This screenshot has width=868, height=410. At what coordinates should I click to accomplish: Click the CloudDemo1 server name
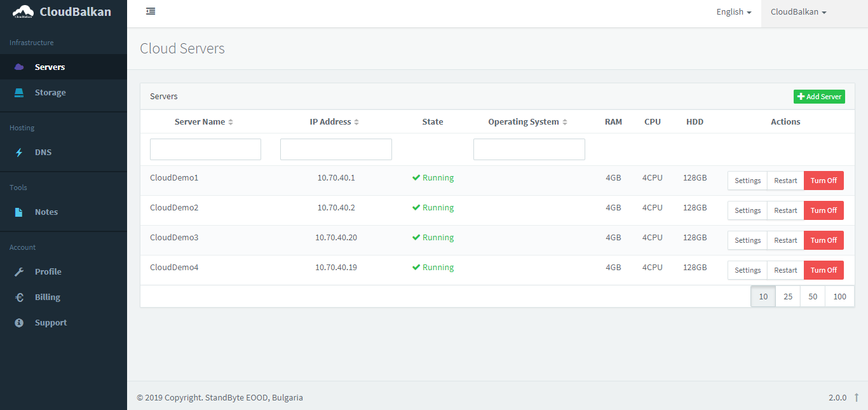(174, 178)
